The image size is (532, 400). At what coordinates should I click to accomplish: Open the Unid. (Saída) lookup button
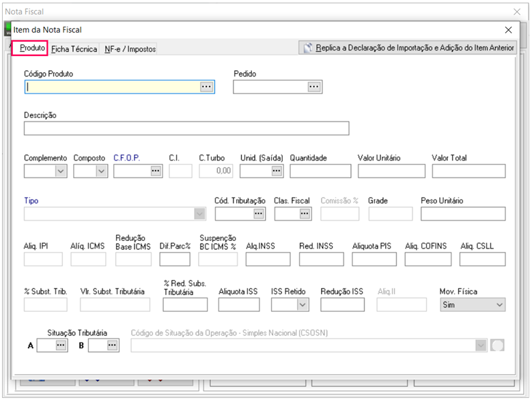(277, 171)
